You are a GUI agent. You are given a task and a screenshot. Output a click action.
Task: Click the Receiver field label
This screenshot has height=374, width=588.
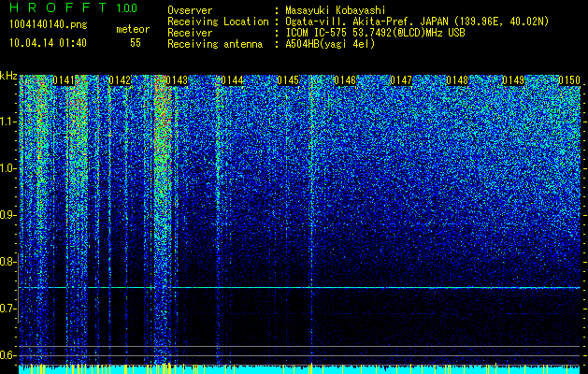pos(190,33)
